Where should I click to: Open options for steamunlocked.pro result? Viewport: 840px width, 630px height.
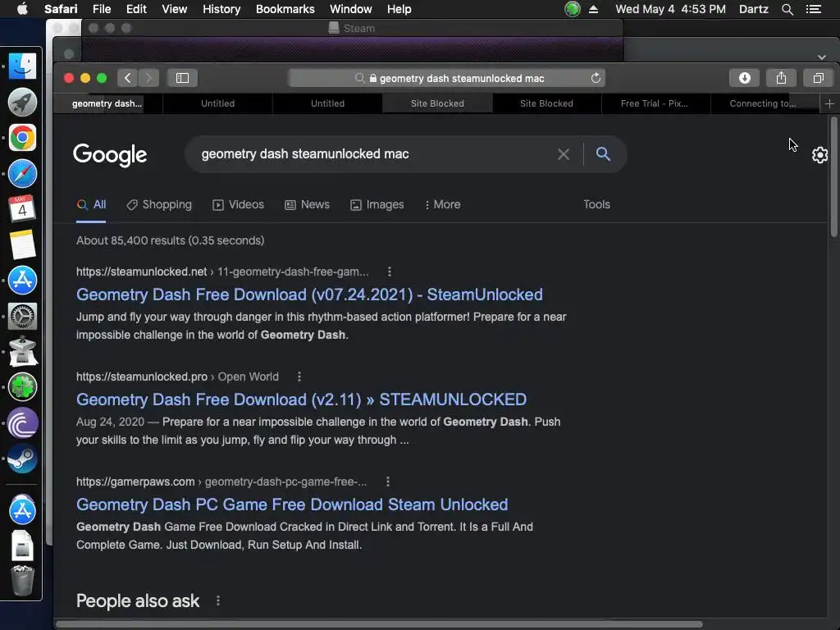299,377
